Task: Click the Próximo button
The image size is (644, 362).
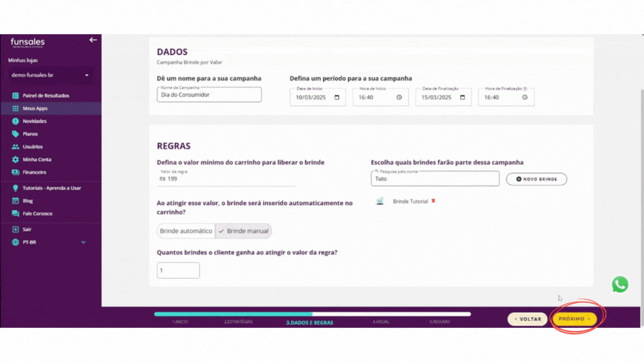Action: coord(574,319)
